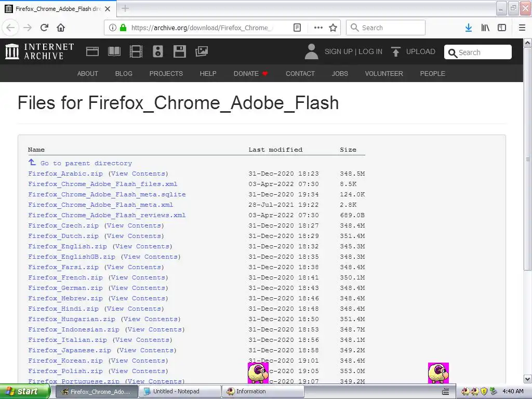Viewport: 532px width, 399px height.
Task: Click the system clock showing 4:40 AM
Action: (x=513, y=391)
